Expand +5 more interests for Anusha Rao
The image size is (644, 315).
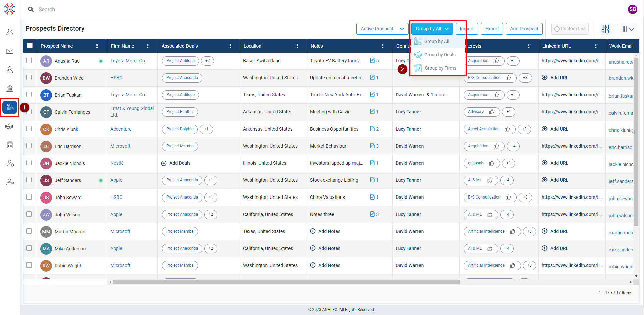coord(513,61)
